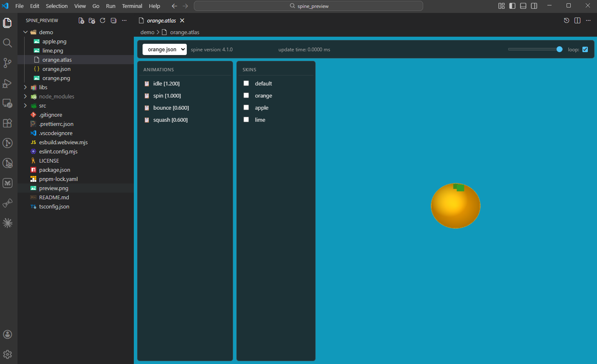Go forward using navigation arrow

coord(186,6)
